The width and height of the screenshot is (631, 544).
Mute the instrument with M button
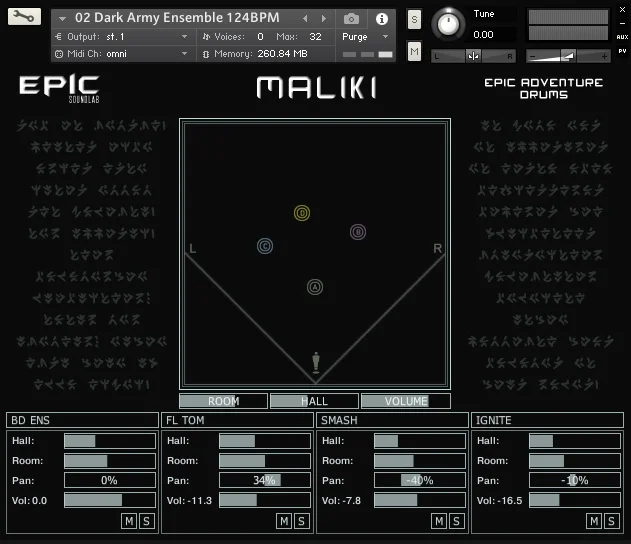(x=414, y=52)
